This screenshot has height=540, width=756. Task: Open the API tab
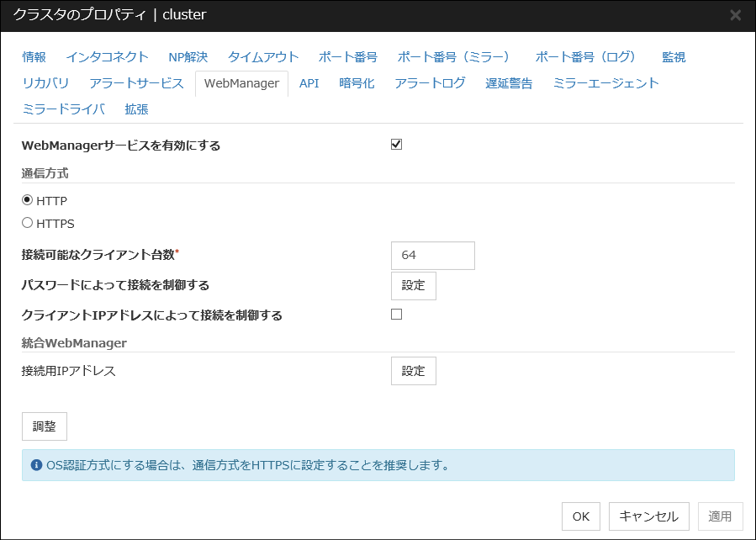click(309, 83)
